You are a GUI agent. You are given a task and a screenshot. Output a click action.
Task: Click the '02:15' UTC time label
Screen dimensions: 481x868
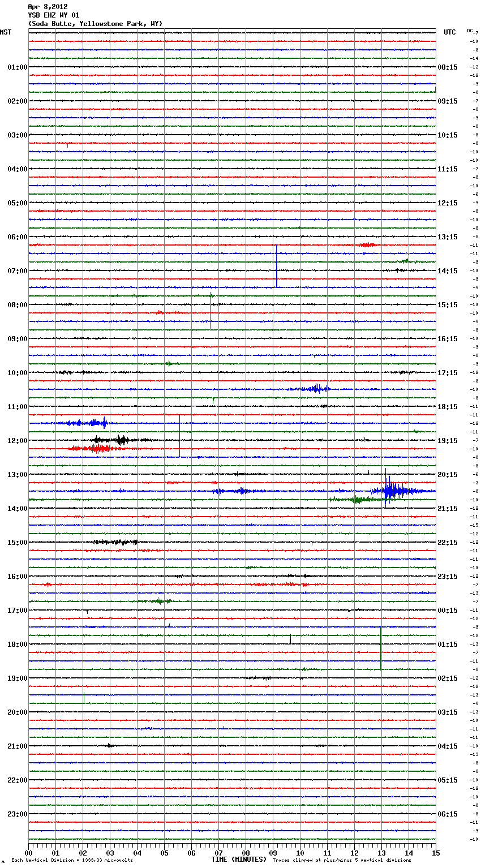pyautogui.click(x=448, y=678)
